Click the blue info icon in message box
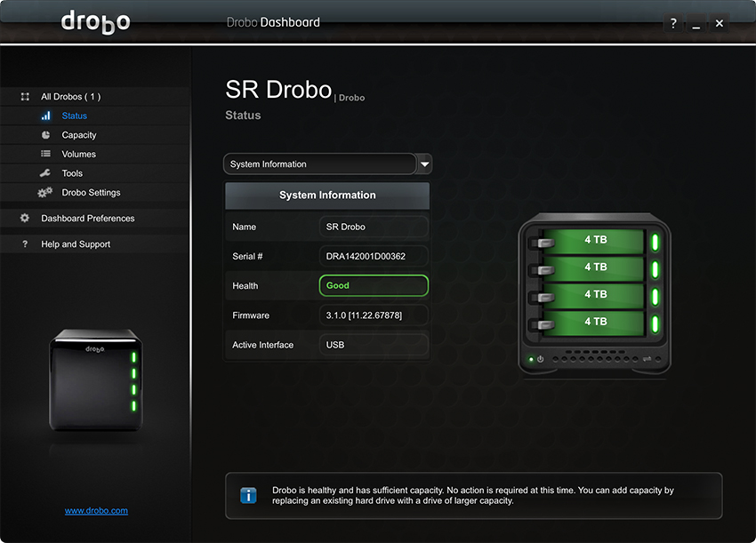Viewport: 756px width, 543px height. tap(248, 495)
